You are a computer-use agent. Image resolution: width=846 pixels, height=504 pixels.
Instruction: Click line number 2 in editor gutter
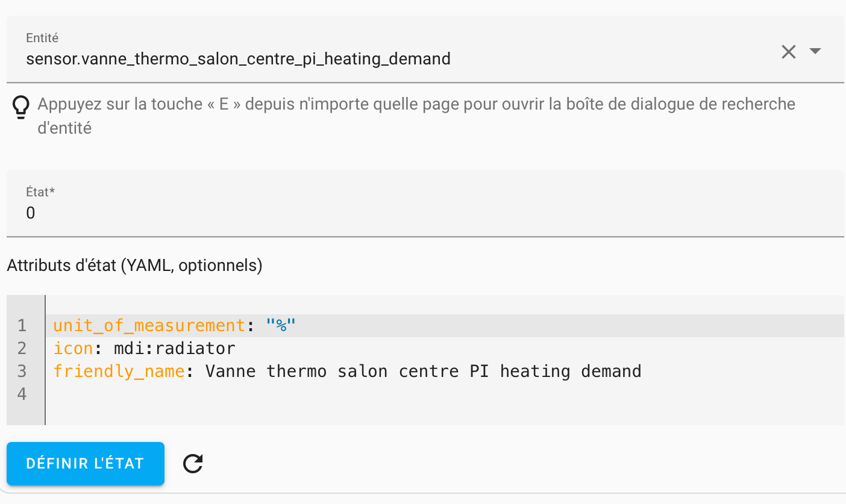click(22, 348)
